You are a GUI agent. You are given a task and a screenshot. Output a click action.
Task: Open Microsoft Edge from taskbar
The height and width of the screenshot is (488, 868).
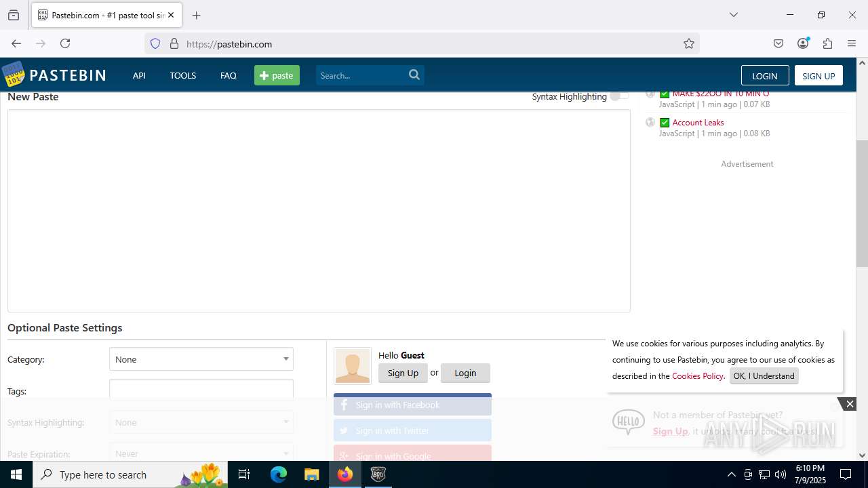point(279,474)
